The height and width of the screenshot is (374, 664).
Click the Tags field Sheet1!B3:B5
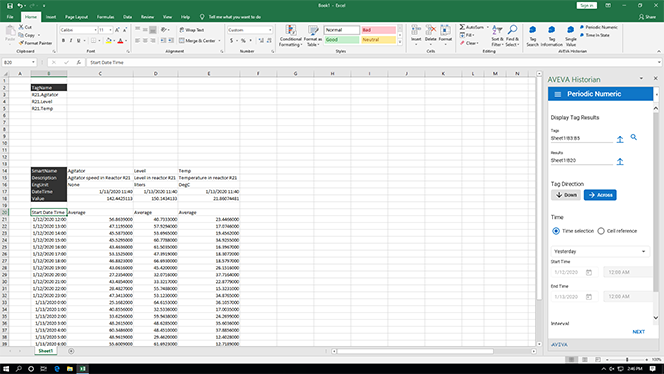pos(581,138)
